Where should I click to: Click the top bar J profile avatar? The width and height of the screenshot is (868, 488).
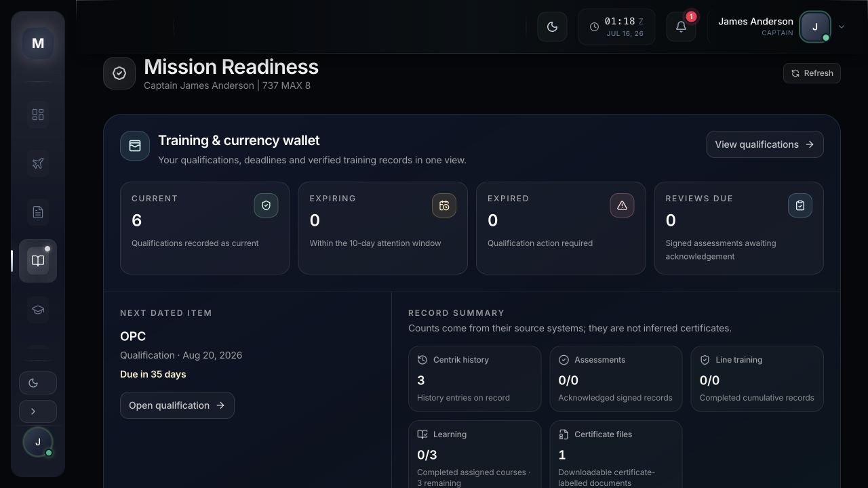[x=815, y=27]
